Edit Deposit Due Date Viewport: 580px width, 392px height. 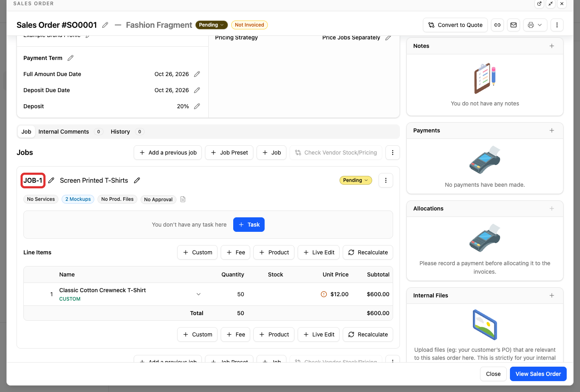[197, 90]
